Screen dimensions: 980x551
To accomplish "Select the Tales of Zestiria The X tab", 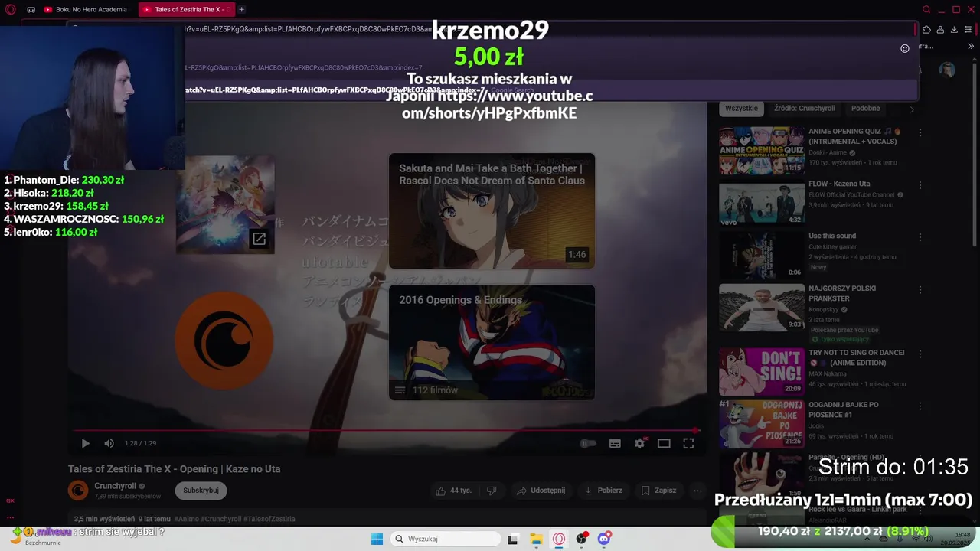I will pyautogui.click(x=186, y=9).
